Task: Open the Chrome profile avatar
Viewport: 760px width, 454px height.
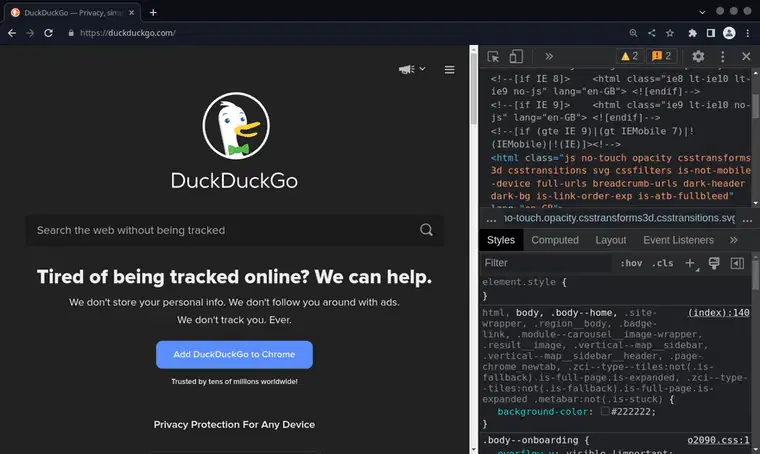Action: pos(729,33)
